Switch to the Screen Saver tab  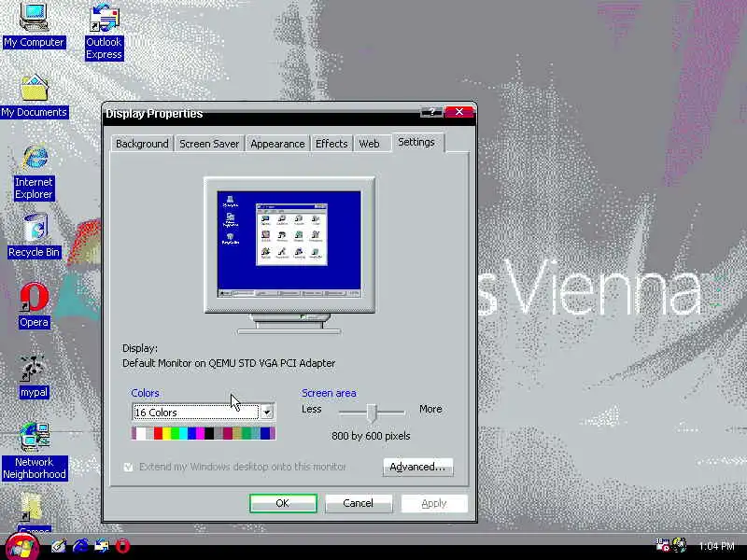(x=209, y=144)
